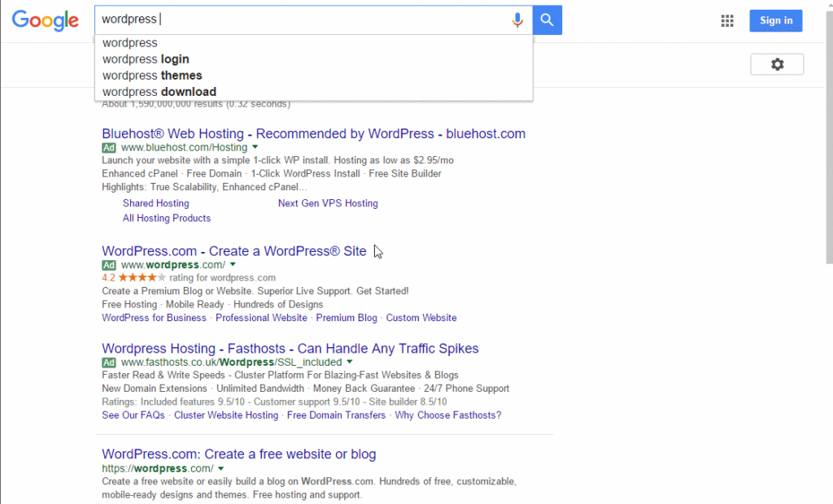This screenshot has width=833, height=504.
Task: Open WordPress for Business link
Action: pos(154,318)
